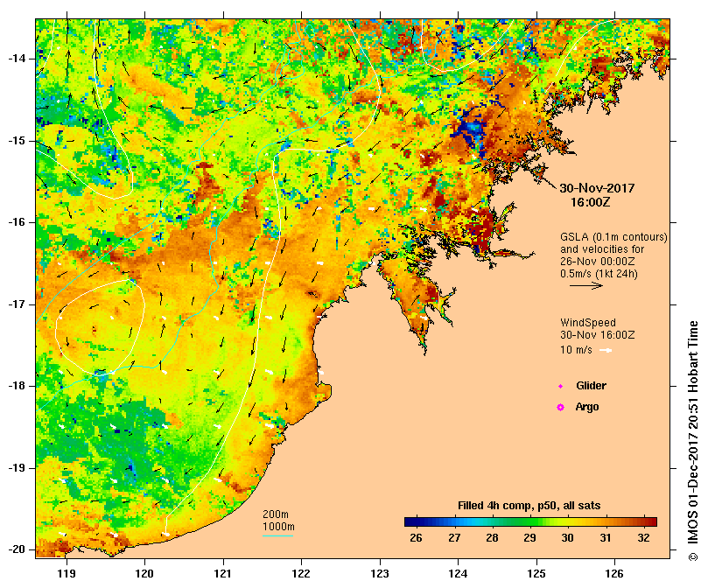Click the longitude label '122'

click(x=301, y=573)
